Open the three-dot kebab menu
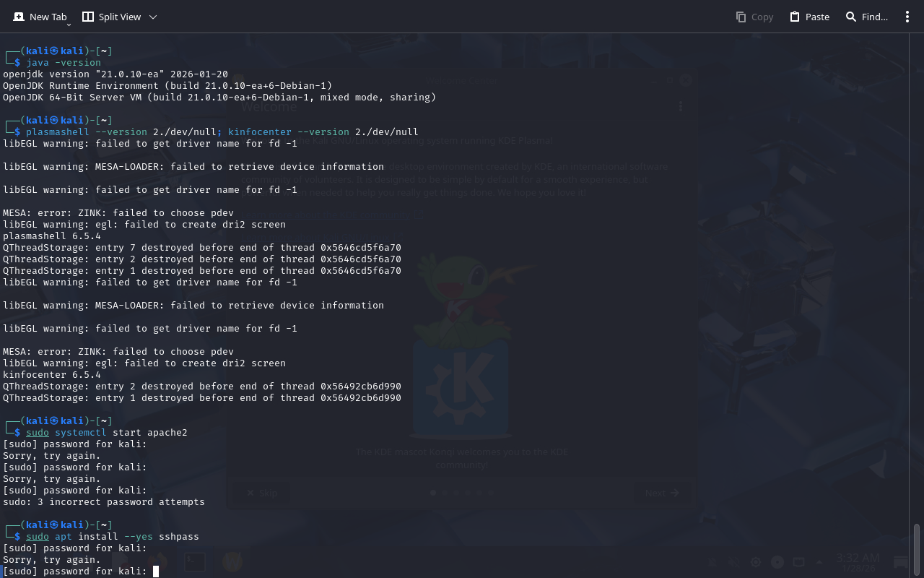 click(907, 17)
